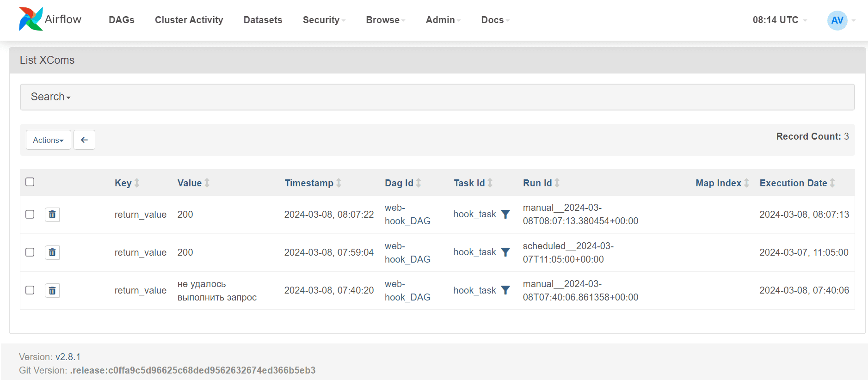Viewport: 868px width, 380px height.
Task: Sort by Timestamp column arrows
Action: [339, 183]
